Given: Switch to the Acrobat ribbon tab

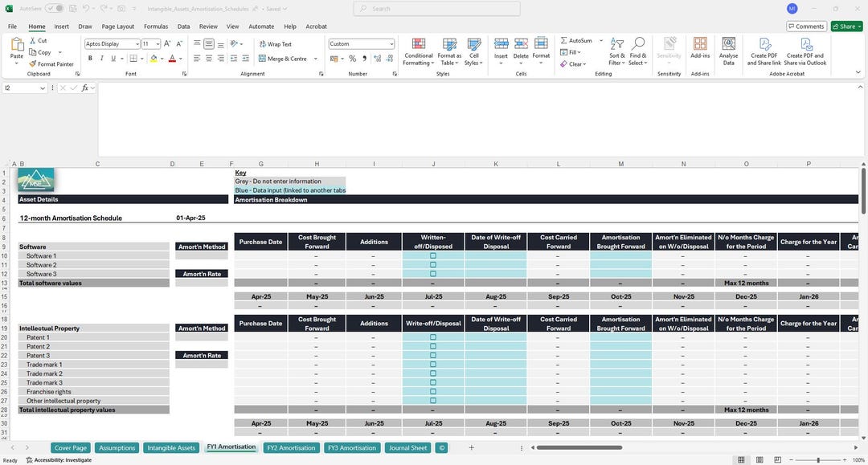Looking at the screenshot, I should 316,27.
